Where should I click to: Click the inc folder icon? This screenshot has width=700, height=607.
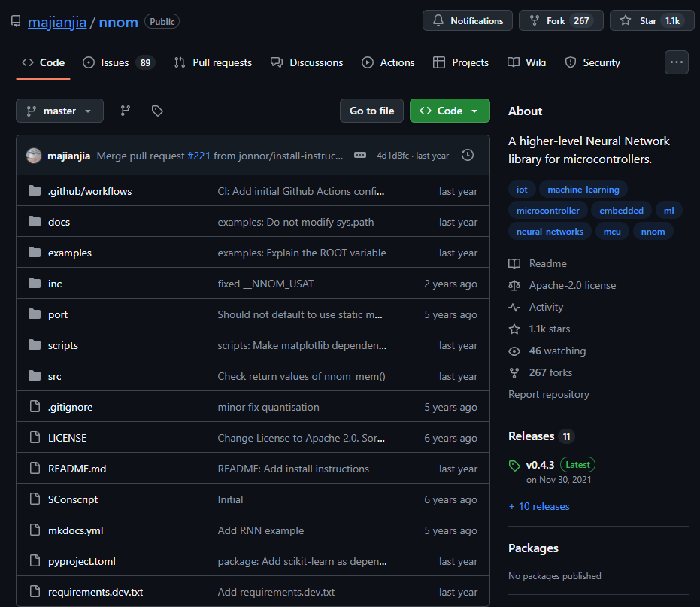(35, 283)
